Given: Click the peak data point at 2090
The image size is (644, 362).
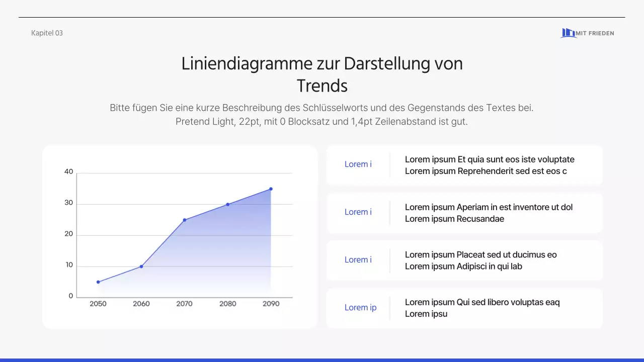Looking at the screenshot, I should (x=271, y=189).
